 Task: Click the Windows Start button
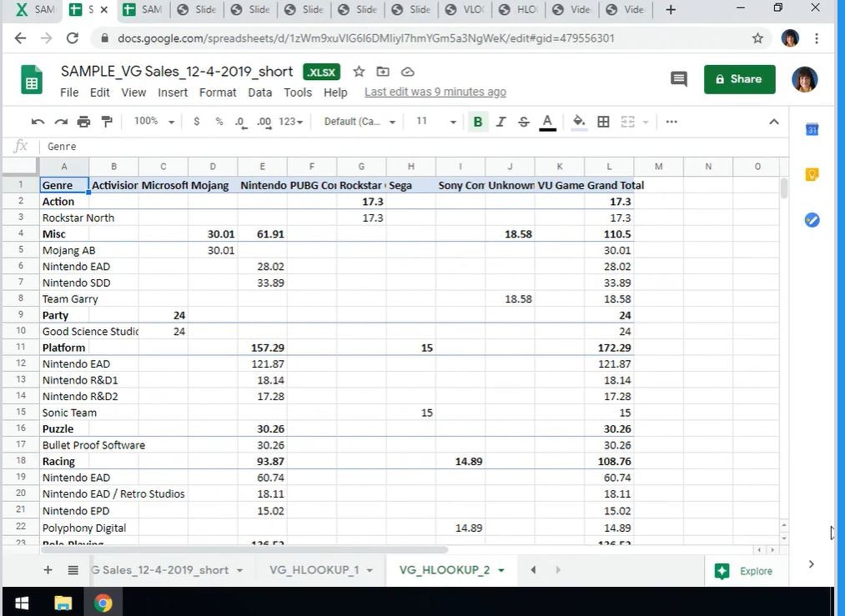click(22, 603)
